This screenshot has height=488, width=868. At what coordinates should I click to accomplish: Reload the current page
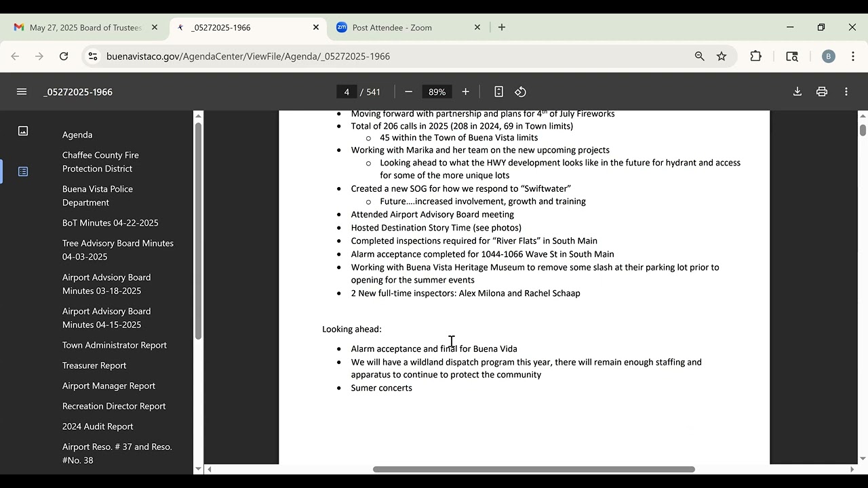tap(64, 56)
